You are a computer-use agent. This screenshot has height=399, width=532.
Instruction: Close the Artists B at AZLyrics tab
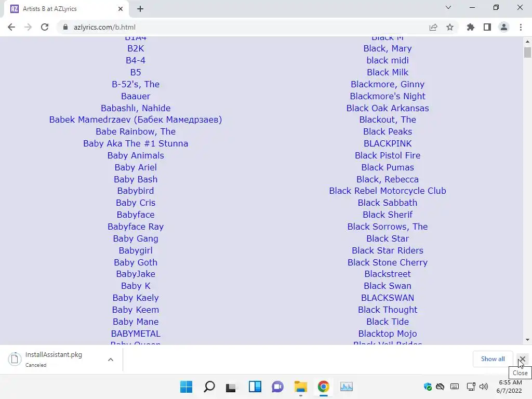tap(121, 9)
